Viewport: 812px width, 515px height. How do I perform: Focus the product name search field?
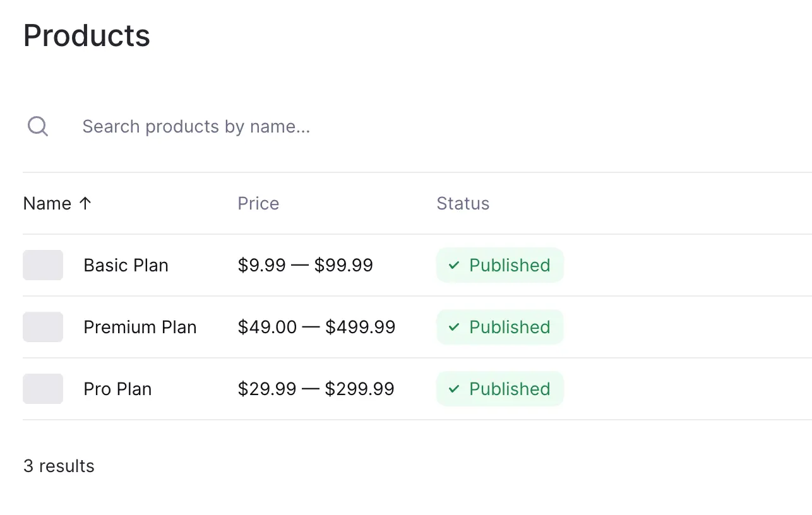[253, 127]
